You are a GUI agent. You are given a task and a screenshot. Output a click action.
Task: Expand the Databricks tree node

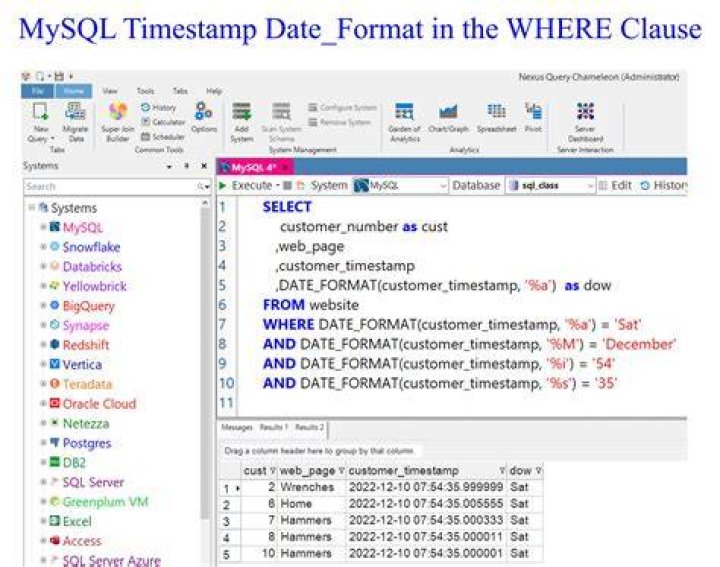[43, 266]
